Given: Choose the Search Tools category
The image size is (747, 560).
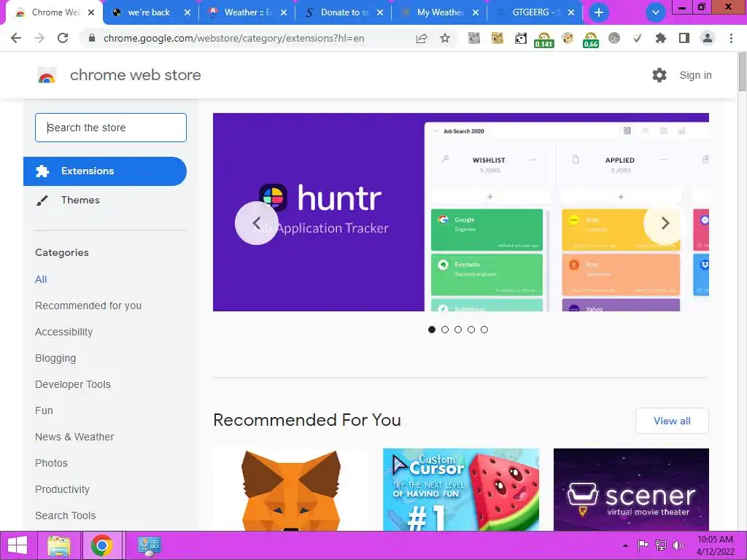Looking at the screenshot, I should point(65,516).
